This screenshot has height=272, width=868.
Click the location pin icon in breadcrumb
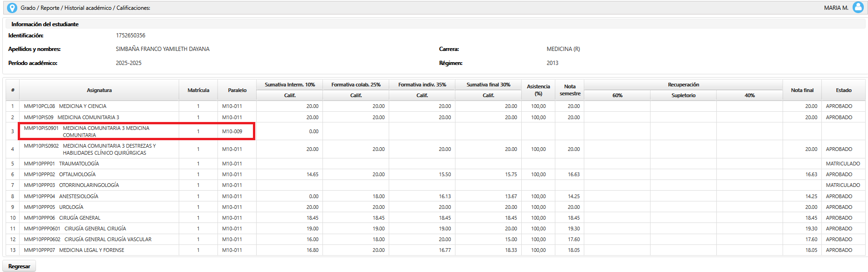pos(12,8)
